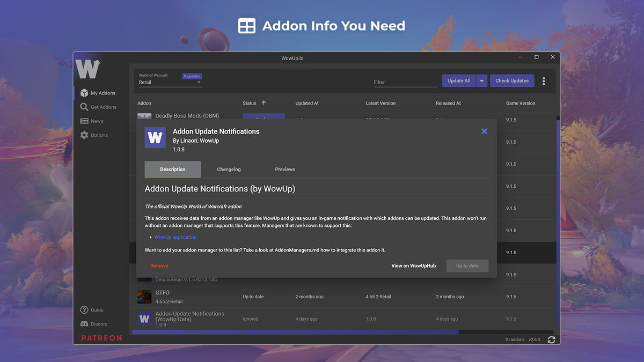Sort by Updated At column header
Screen dimensions: 644x362
307,104
